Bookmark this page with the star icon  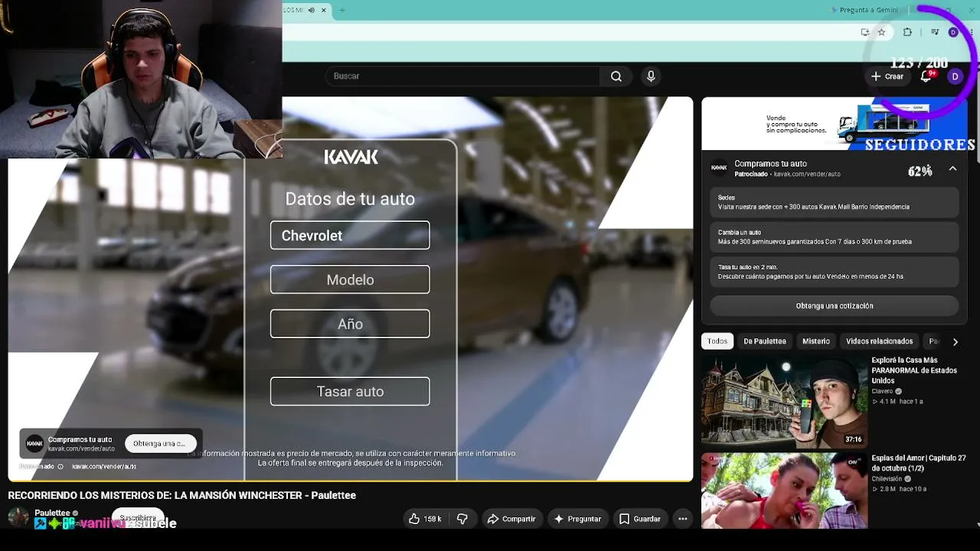881,32
